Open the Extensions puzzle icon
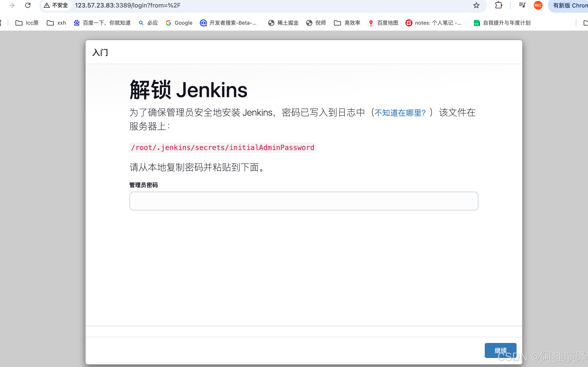Image resolution: width=588 pixels, height=367 pixels. click(x=499, y=5)
